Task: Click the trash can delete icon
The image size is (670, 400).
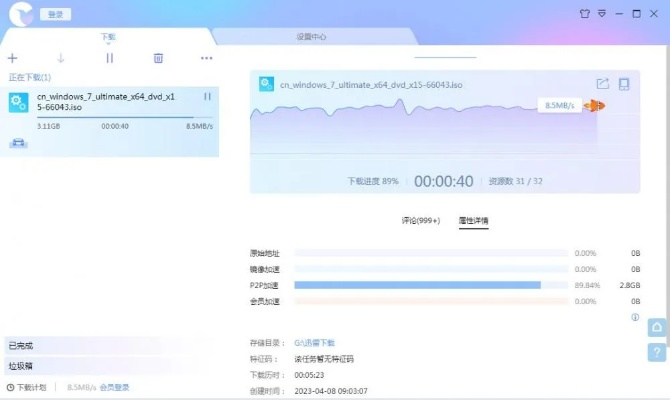Action: coord(158,58)
